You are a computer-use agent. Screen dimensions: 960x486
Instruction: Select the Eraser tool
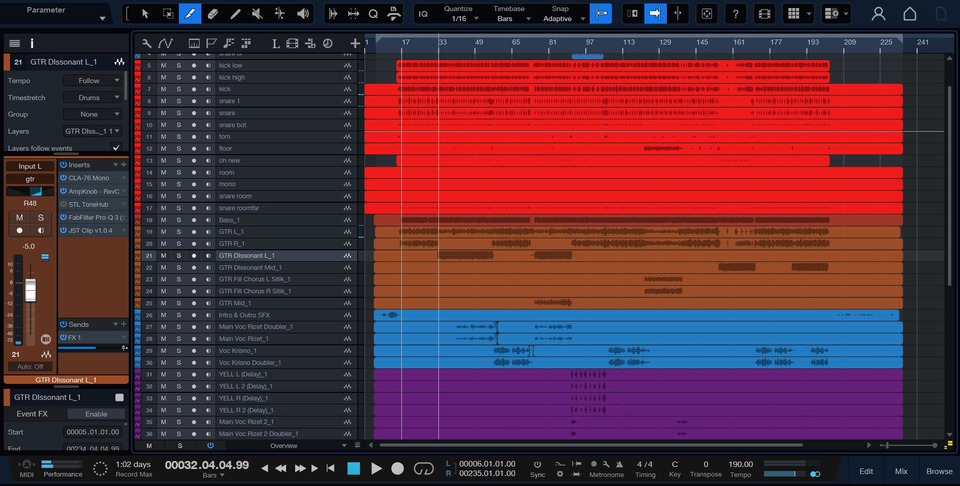click(212, 13)
